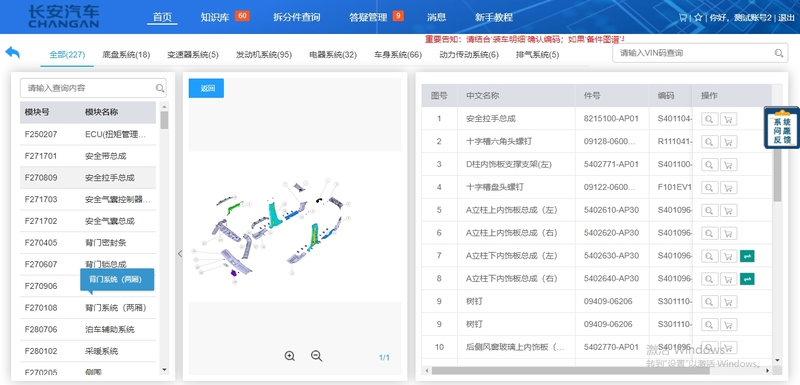The image size is (800, 385).
Task: Click VIN search magnifier icon
Action: (x=779, y=53)
